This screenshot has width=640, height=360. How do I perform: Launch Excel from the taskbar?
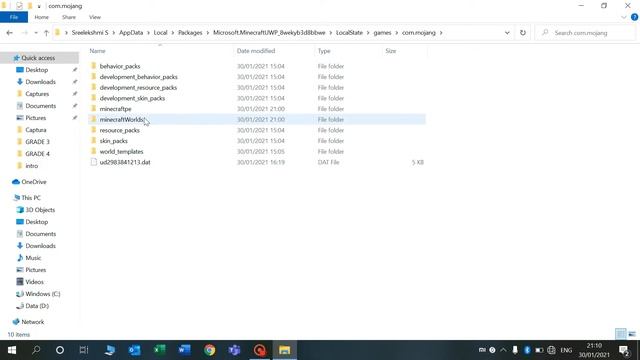160,350
